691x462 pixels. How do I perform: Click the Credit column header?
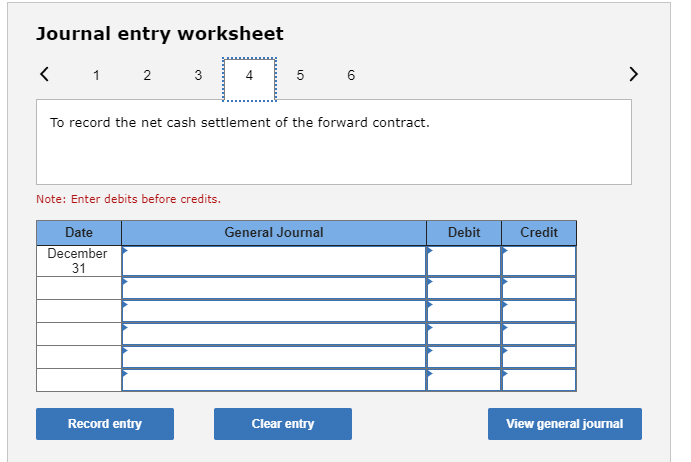539,233
